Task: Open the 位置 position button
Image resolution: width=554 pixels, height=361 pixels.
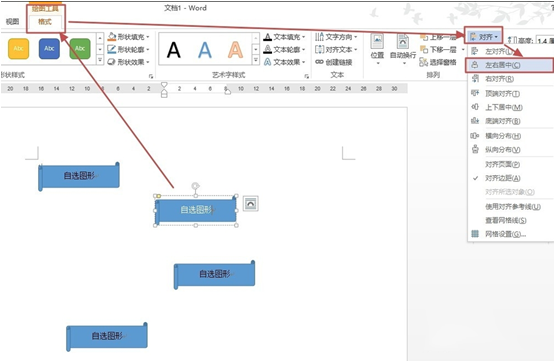Action: 377,49
